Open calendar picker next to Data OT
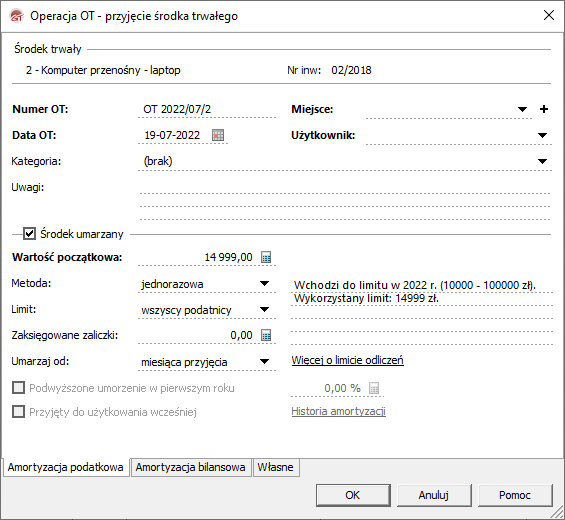The image size is (565, 520). [218, 135]
